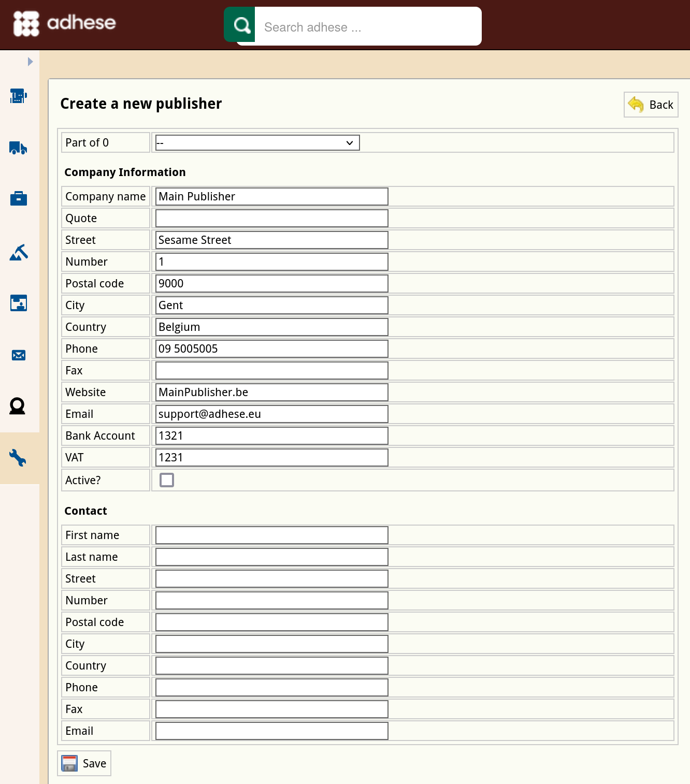Open the wrench admin settings icon
This screenshot has height=784, width=690.
coord(18,458)
